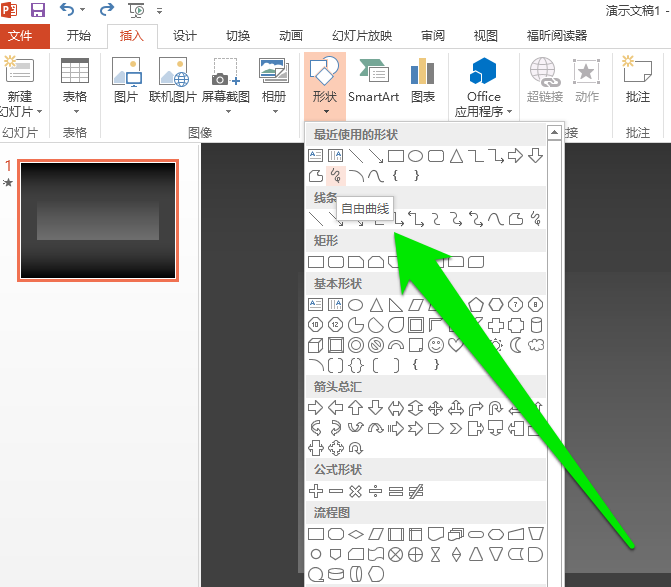The image size is (671, 587).
Task: Select the cube basic shape
Action: click(315, 345)
